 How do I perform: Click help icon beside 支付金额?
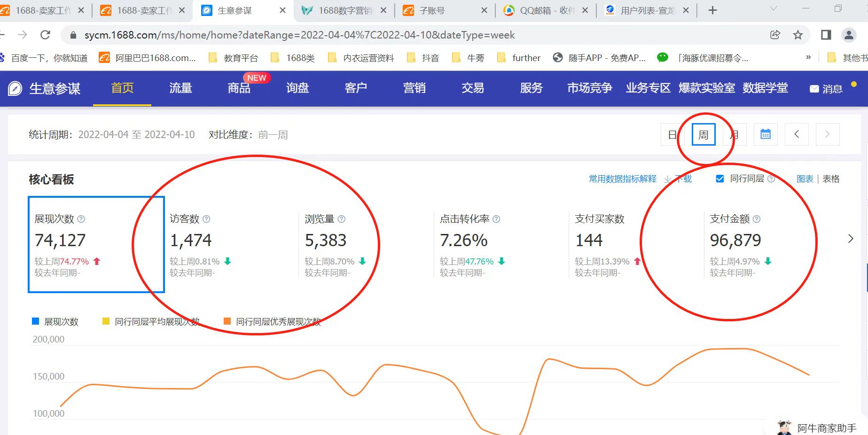[757, 219]
